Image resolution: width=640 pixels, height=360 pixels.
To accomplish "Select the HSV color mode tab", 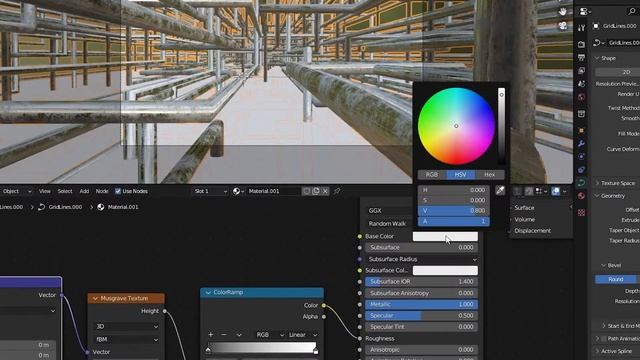I will point(460,175).
